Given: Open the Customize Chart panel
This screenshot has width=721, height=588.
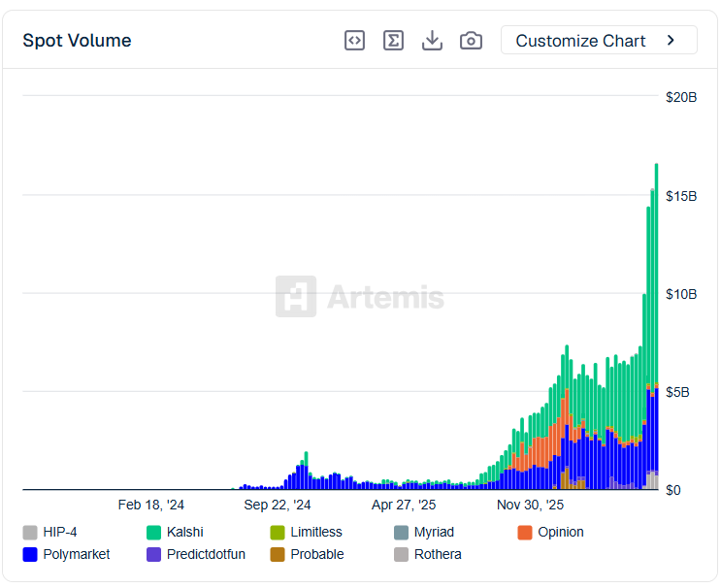Looking at the screenshot, I should (599, 41).
